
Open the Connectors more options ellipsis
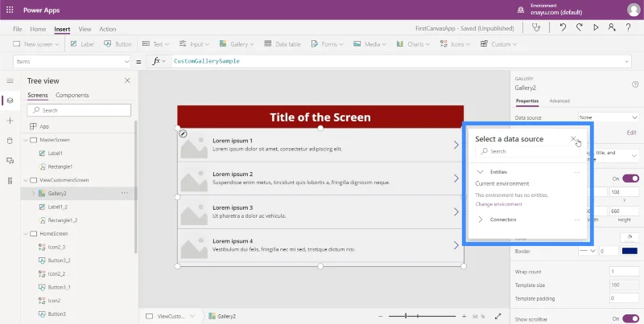point(577,219)
